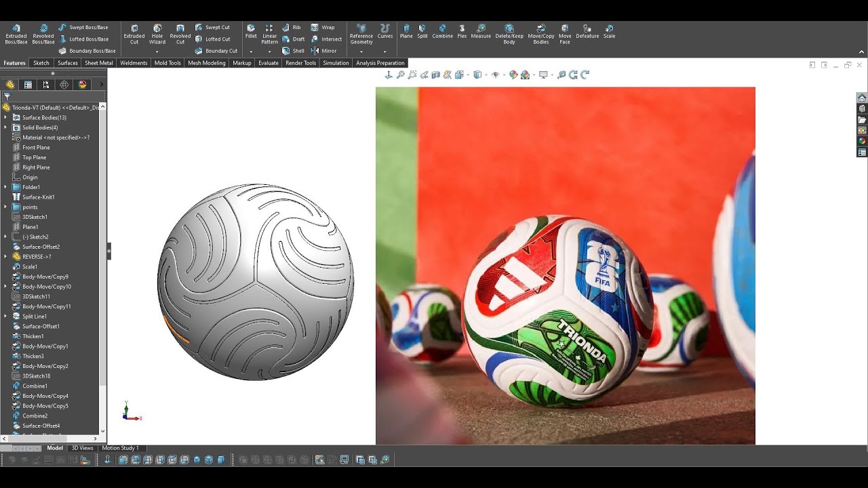Select the 3DSketch18 item
This screenshot has height=488, width=868.
[31, 376]
